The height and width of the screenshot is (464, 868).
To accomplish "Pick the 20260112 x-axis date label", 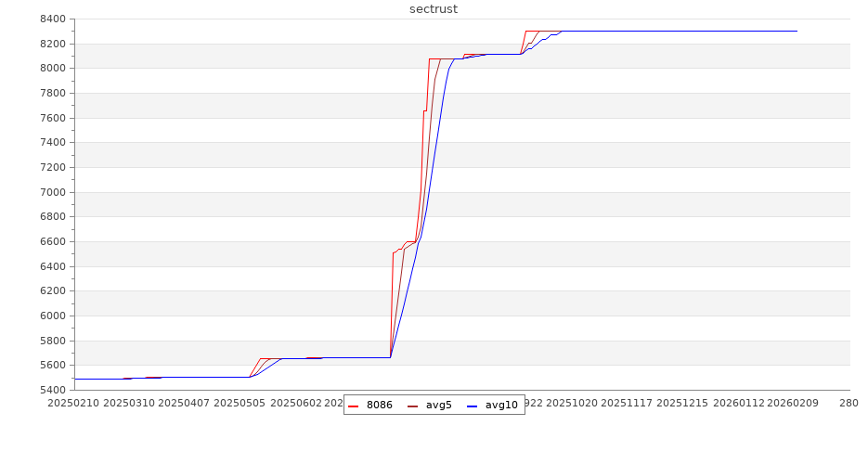I will 738,403.
